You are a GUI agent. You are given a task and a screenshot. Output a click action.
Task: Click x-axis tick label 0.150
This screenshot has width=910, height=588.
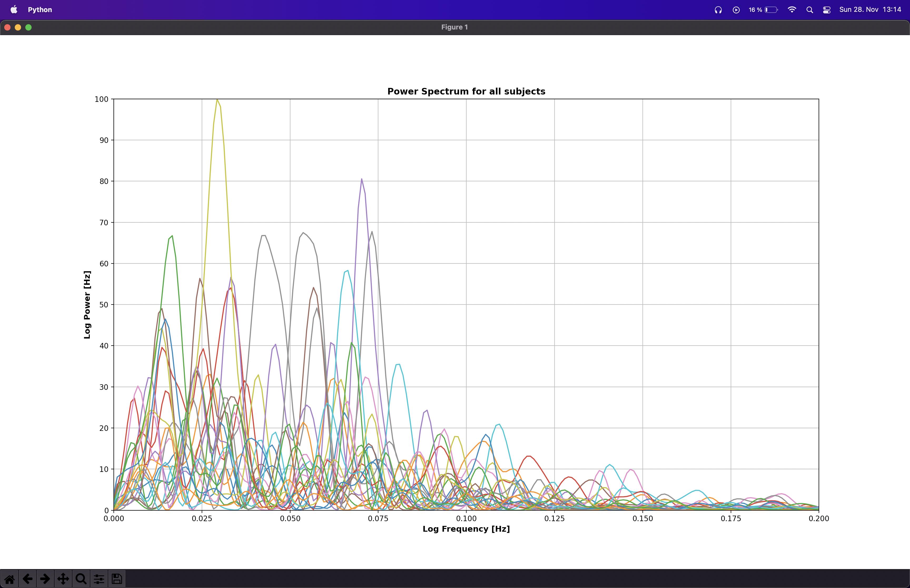pos(643,519)
